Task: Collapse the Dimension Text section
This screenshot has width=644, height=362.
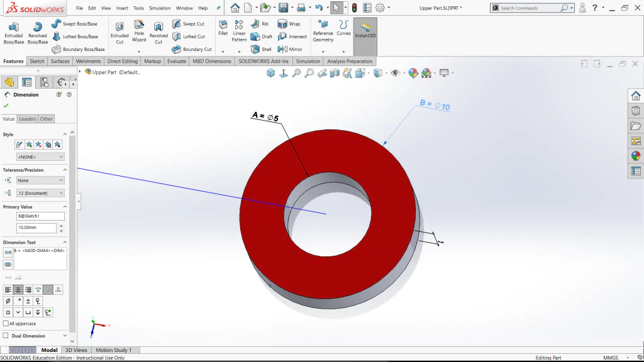Action: coord(65,242)
